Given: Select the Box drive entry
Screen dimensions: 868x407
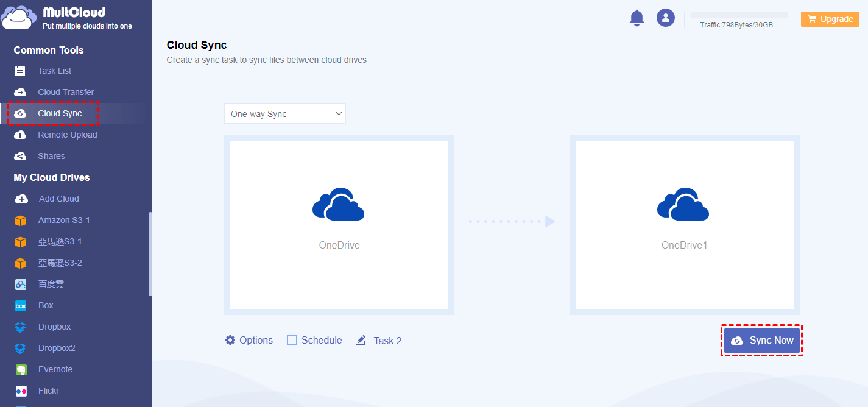Looking at the screenshot, I should [x=46, y=305].
